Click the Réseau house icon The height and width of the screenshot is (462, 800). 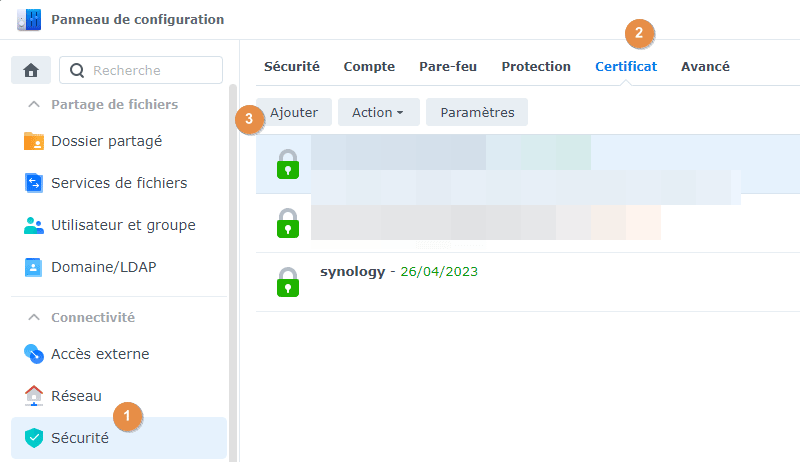pyautogui.click(x=34, y=396)
